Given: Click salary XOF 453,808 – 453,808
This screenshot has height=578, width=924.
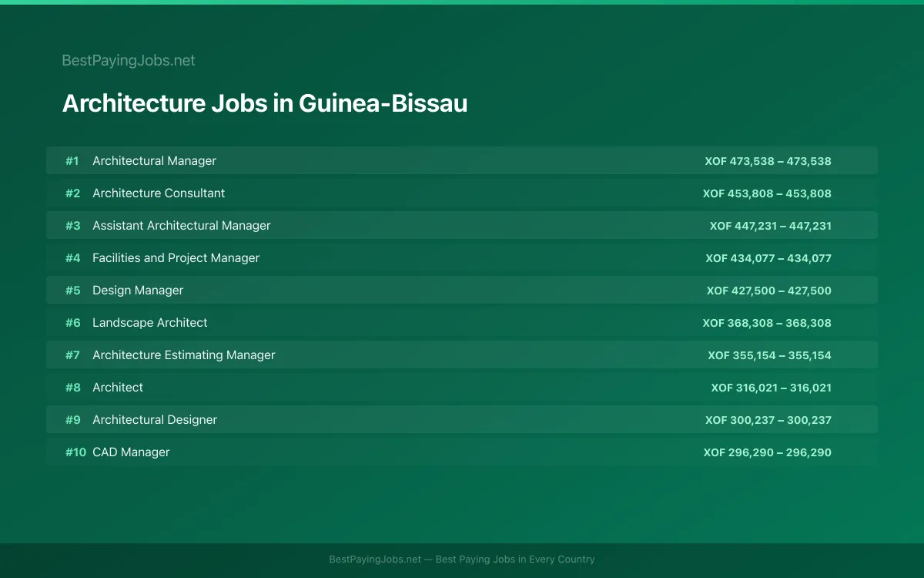Looking at the screenshot, I should (x=767, y=193).
